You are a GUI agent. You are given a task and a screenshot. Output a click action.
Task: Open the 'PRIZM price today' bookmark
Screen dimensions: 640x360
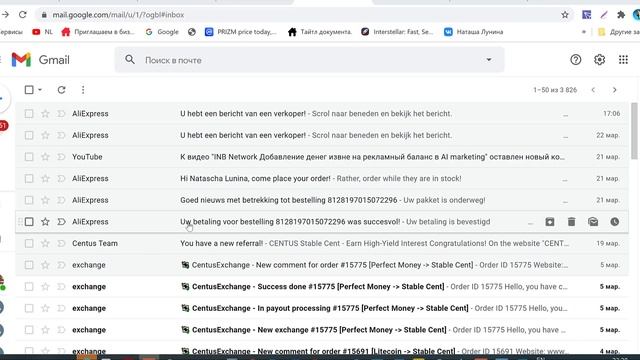click(241, 32)
